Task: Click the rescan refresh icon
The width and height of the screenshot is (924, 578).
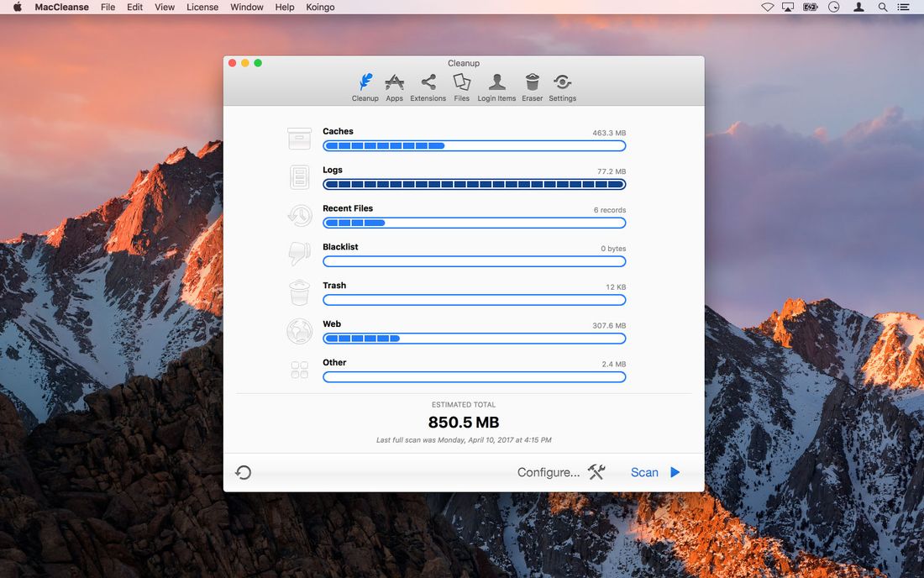Action: [244, 472]
